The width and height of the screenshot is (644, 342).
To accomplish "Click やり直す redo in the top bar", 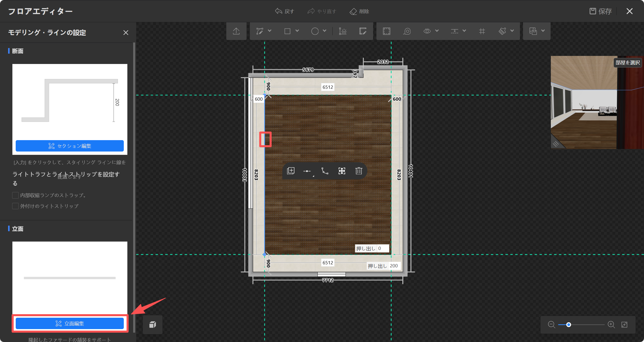I will pos(322,11).
